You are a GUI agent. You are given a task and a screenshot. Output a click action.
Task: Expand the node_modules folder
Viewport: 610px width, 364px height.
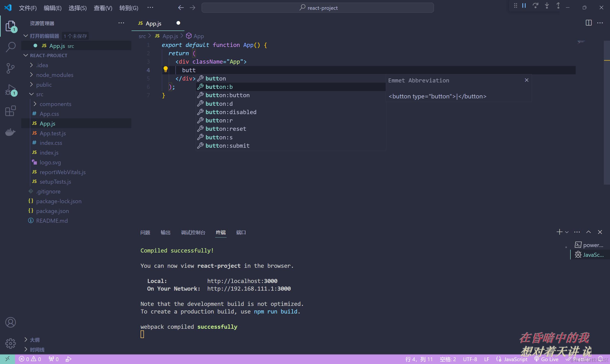click(x=55, y=75)
